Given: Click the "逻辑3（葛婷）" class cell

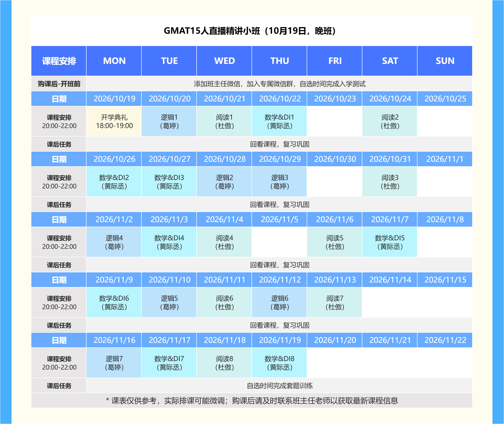Looking at the screenshot, I should pos(279,182).
